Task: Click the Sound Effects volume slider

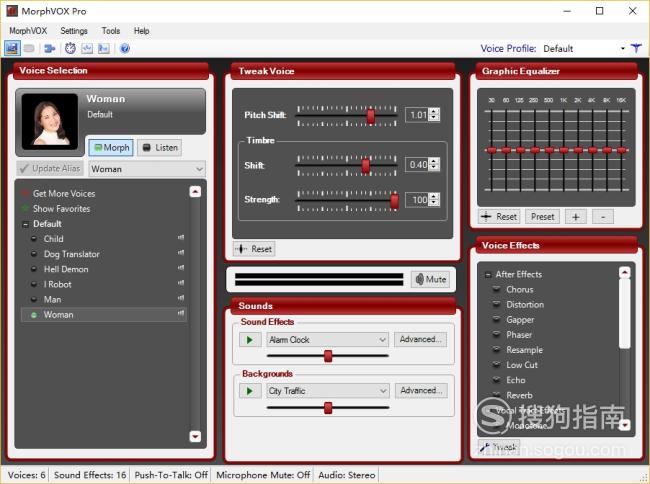Action: click(328, 356)
